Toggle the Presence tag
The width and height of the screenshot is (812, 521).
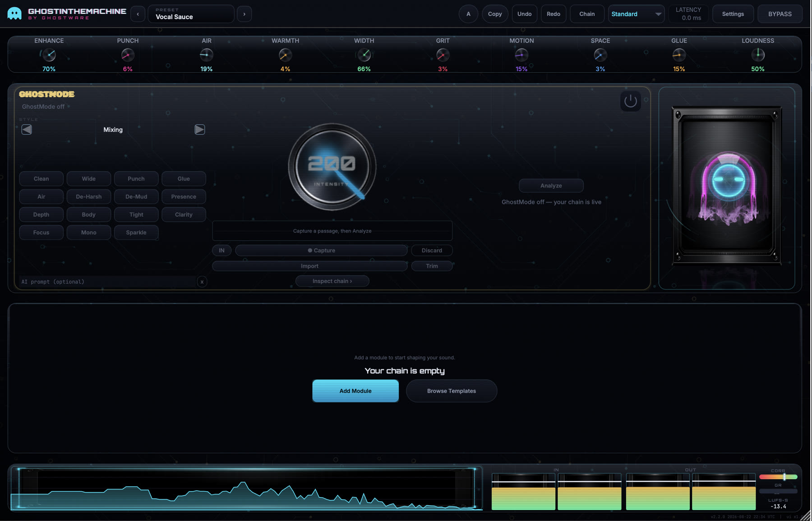pyautogui.click(x=184, y=197)
